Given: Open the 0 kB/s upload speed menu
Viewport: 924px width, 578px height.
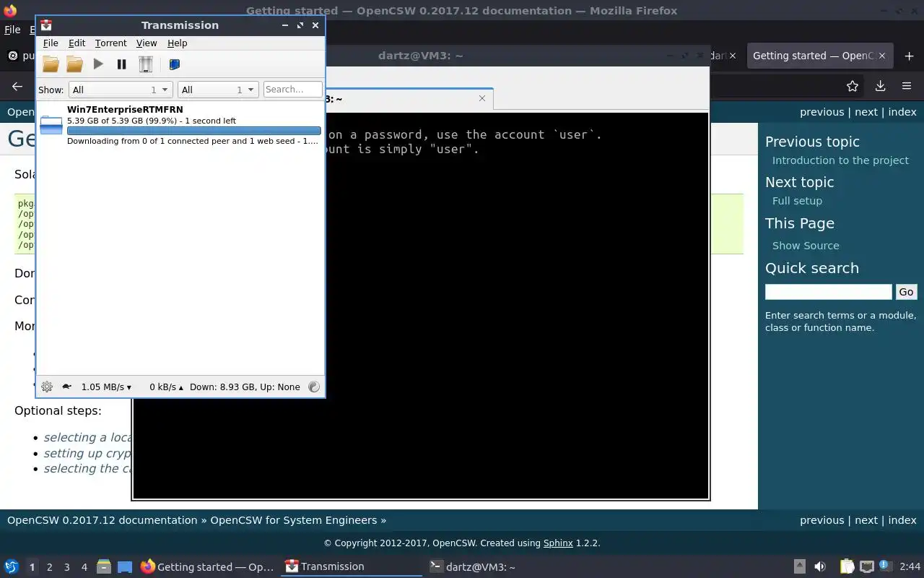Looking at the screenshot, I should tap(166, 387).
